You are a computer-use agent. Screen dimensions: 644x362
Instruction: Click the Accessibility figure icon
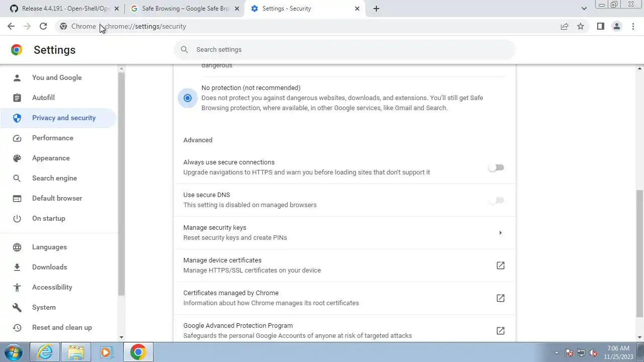[x=17, y=287]
